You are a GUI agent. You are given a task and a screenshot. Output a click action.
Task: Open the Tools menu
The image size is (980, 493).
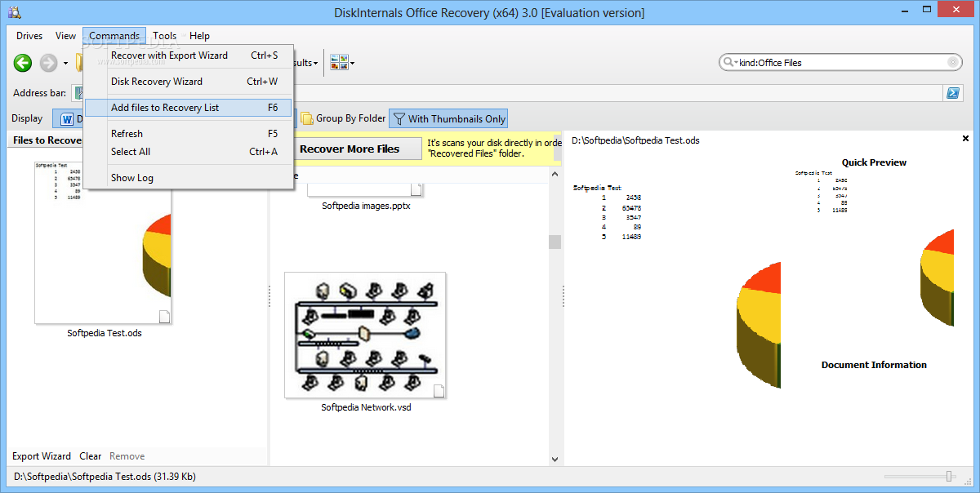pyautogui.click(x=165, y=36)
